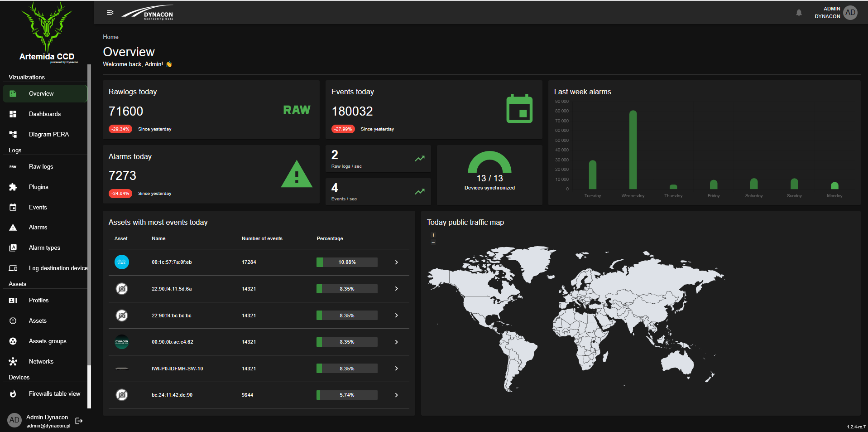868x432 pixels.
Task: Click the Dynacon logo in header
Action: pyautogui.click(x=148, y=13)
